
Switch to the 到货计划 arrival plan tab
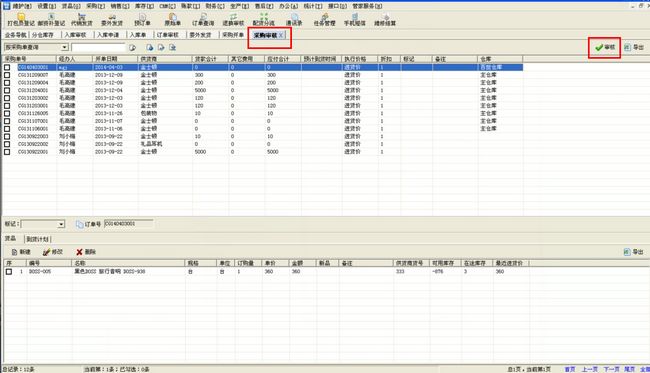click(x=38, y=239)
